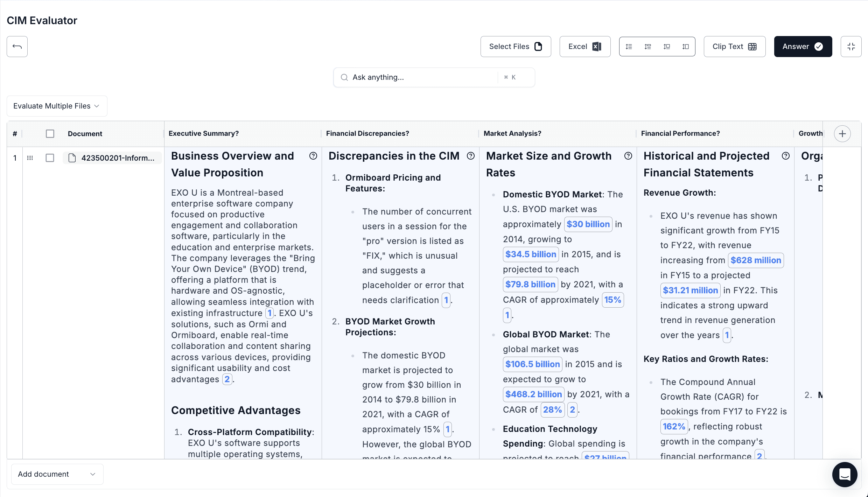
Task: Toggle the Answer button
Action: 803,47
